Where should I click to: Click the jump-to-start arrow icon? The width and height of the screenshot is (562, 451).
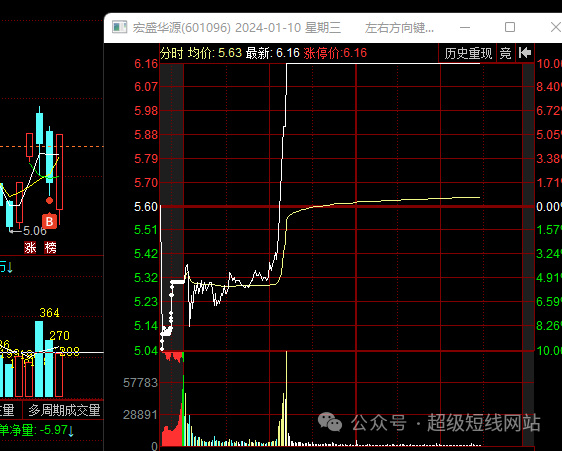pos(525,53)
